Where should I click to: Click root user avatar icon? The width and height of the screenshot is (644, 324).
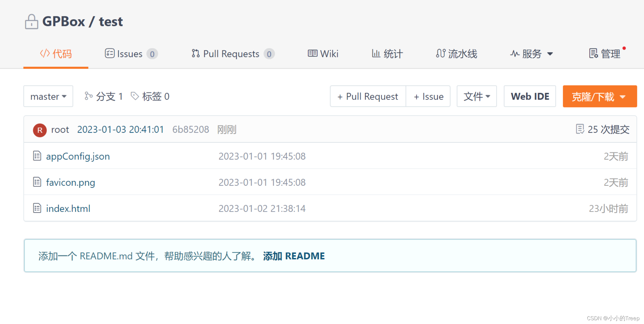[x=40, y=130]
